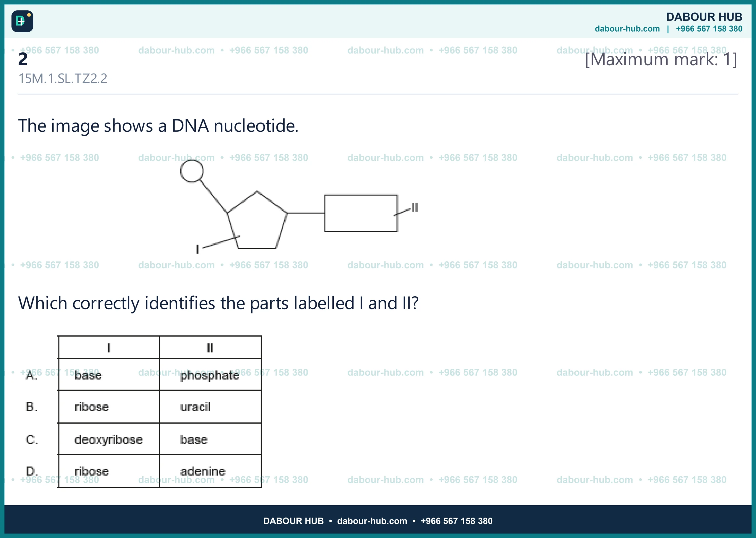Click the [Maximum mark: 1] label
This screenshot has width=756, height=538.
(661, 60)
